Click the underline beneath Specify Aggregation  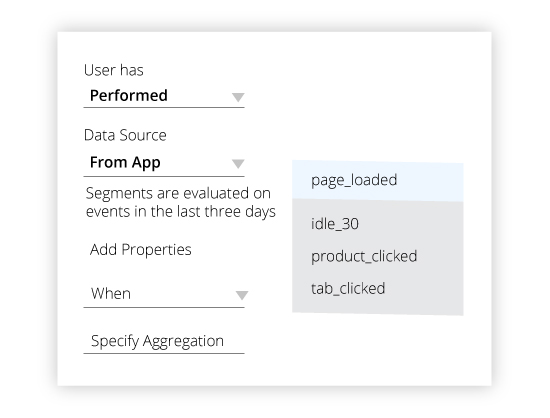[164, 353]
